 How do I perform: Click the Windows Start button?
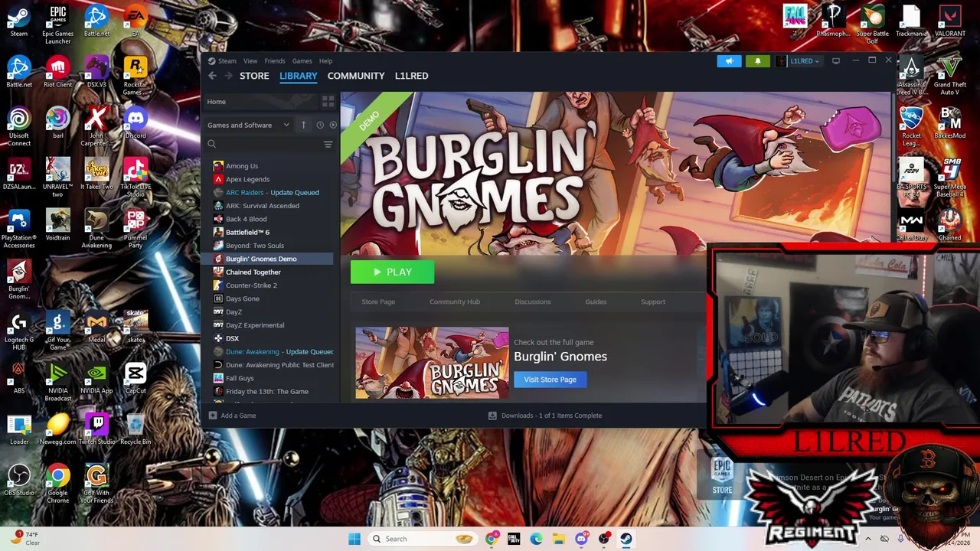click(354, 539)
